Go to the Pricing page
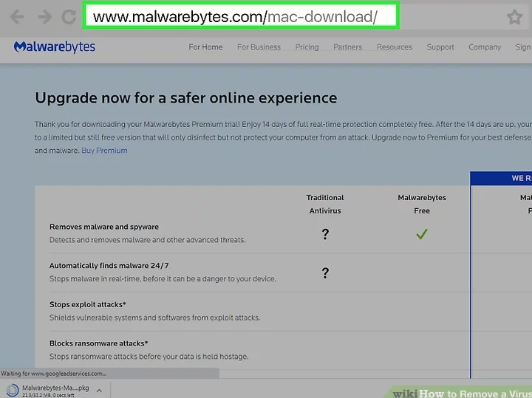 click(x=307, y=47)
